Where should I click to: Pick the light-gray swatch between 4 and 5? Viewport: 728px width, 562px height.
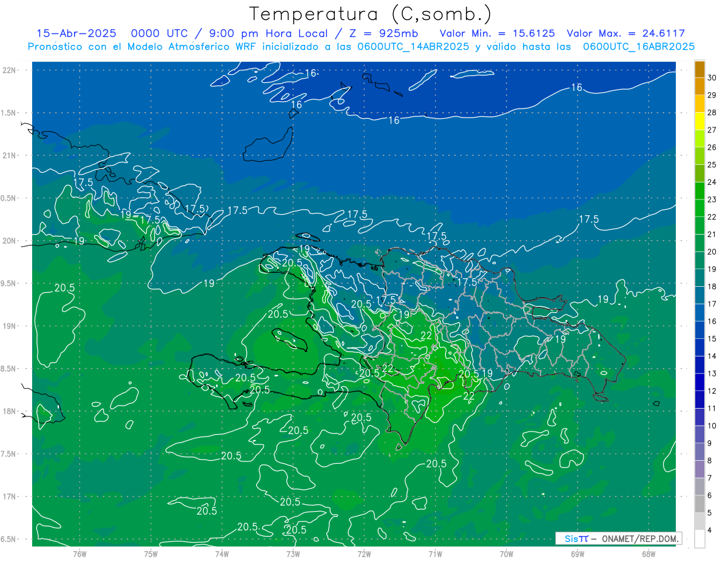click(699, 521)
